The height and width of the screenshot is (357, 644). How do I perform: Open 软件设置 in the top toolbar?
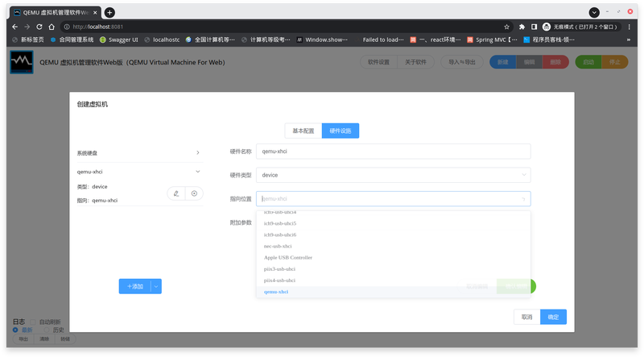pos(378,62)
